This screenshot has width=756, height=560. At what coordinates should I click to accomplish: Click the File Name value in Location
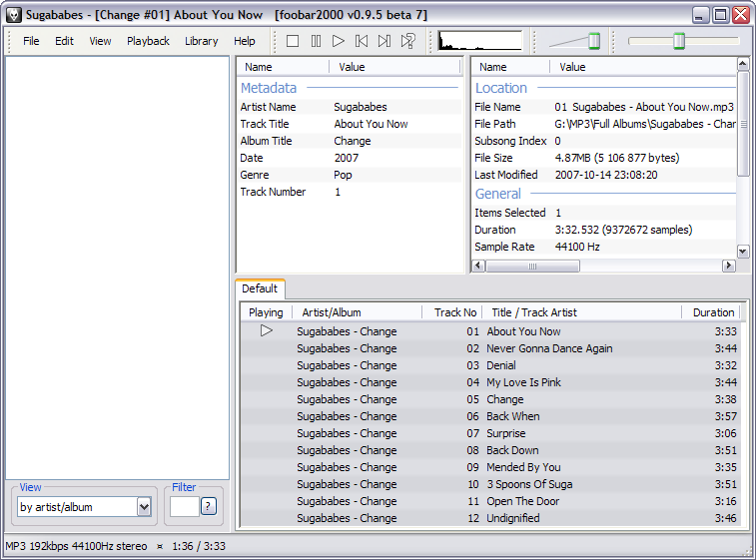click(x=644, y=107)
